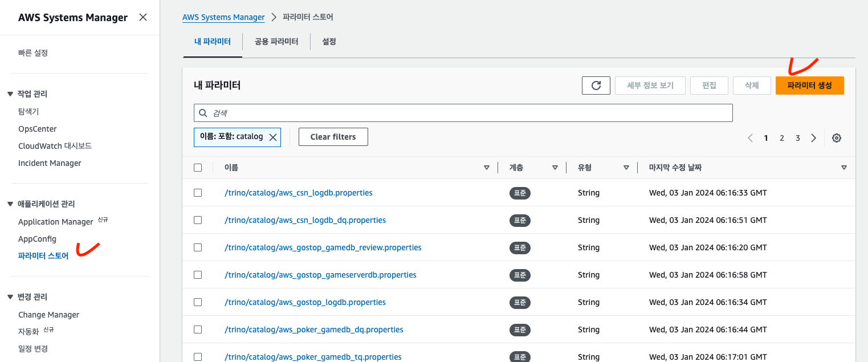Click the refresh parameters icon button
The image size is (868, 362).
[596, 86]
